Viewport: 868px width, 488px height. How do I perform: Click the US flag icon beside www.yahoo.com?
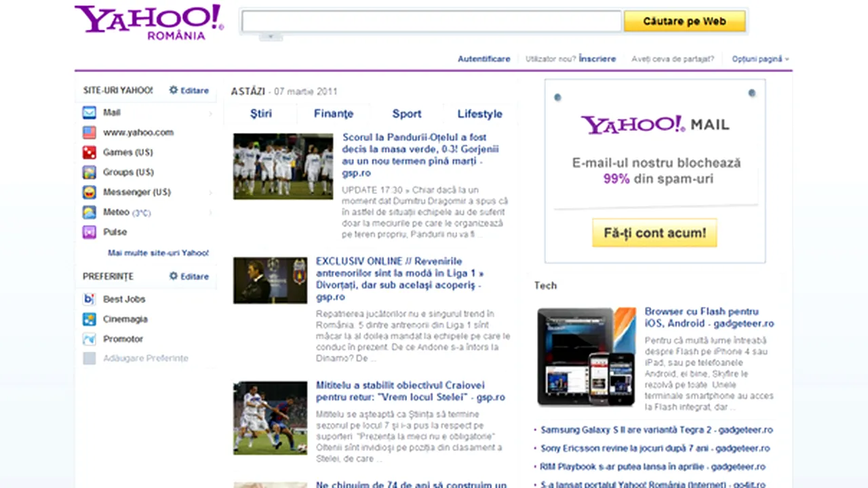tap(90, 132)
